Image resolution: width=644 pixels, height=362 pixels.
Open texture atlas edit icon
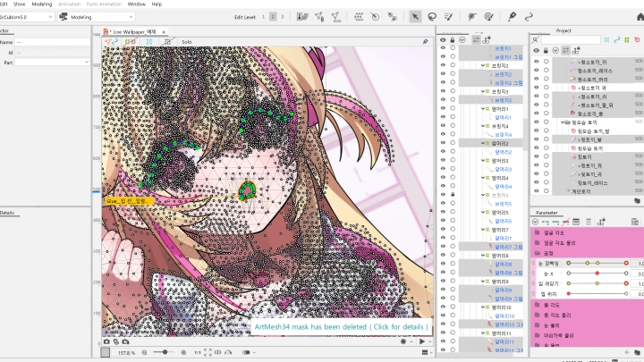tap(302, 17)
